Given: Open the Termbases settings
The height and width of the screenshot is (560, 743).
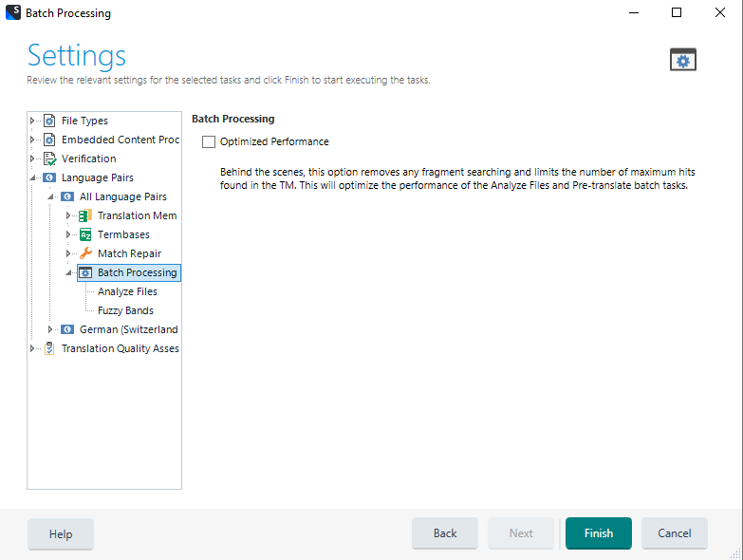Looking at the screenshot, I should coord(123,234).
